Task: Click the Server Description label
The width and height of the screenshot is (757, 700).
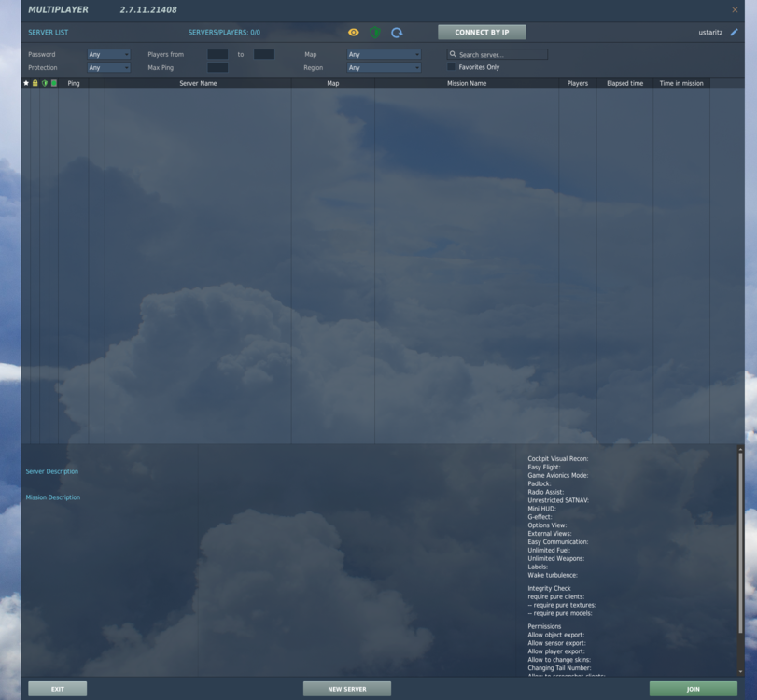Action: pos(51,471)
